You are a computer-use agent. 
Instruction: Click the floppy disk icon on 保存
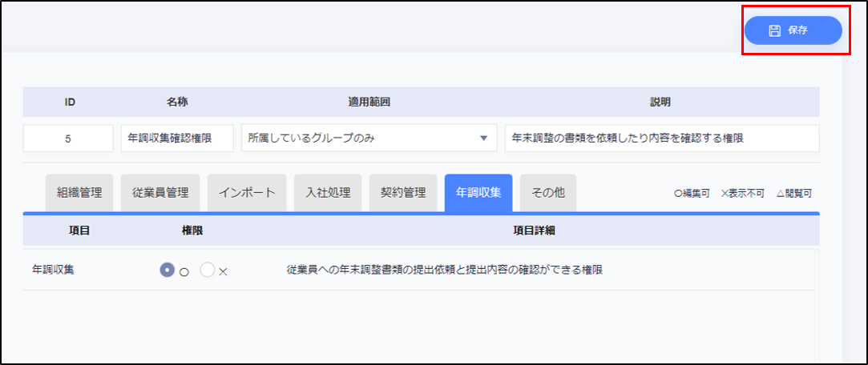coord(774,30)
